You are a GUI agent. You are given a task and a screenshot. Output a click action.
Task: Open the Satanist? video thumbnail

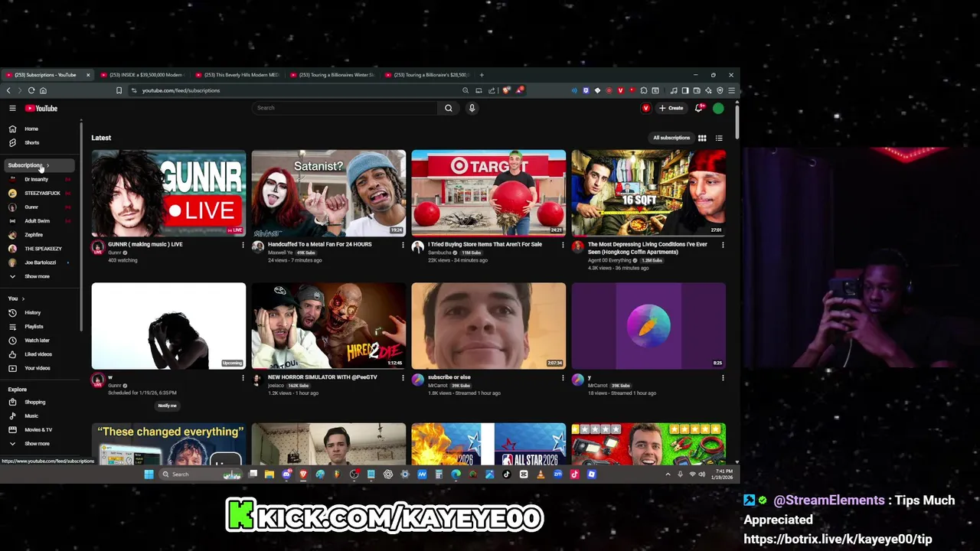(x=328, y=193)
